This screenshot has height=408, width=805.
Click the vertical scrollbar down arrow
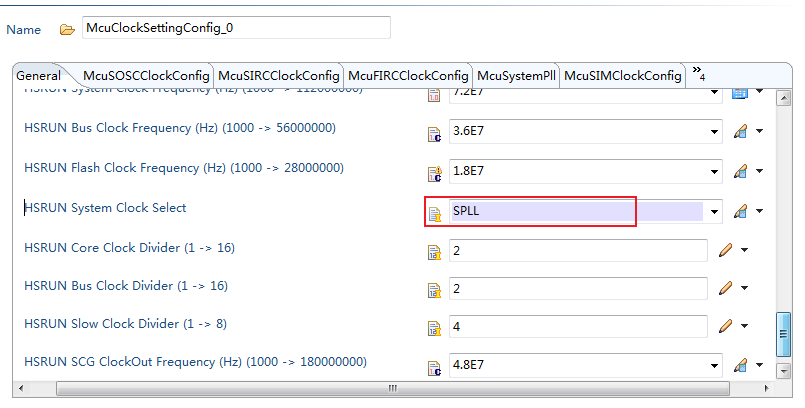(x=783, y=371)
